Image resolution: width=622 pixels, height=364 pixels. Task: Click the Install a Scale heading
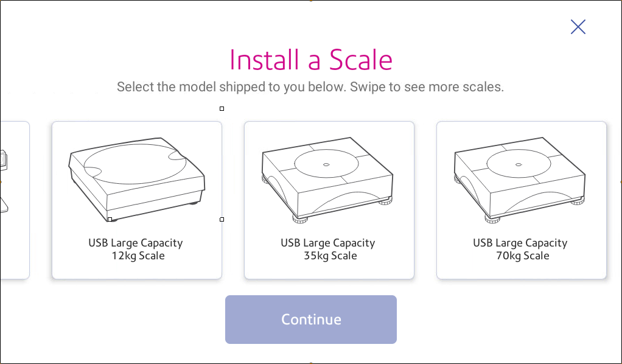[311, 60]
